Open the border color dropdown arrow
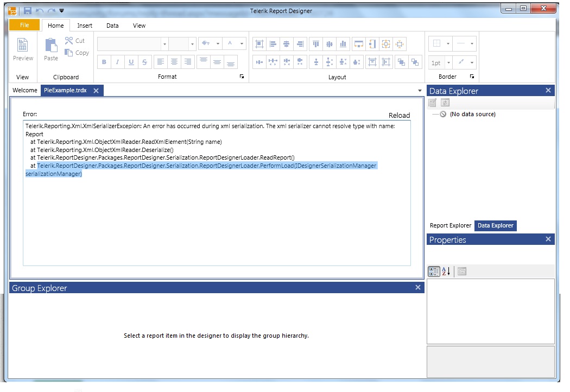Image resolution: width=570 pixels, height=392 pixels. pos(472,62)
